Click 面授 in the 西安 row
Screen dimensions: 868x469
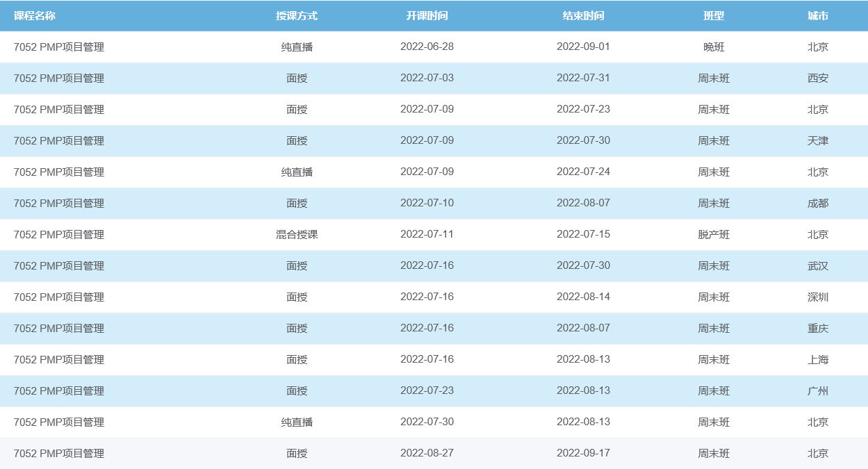297,79
